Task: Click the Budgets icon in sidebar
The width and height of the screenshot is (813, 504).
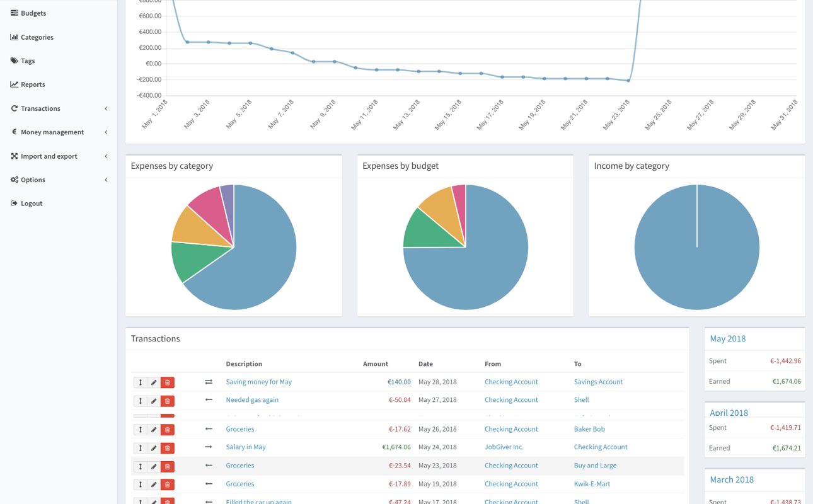Action: 14,13
